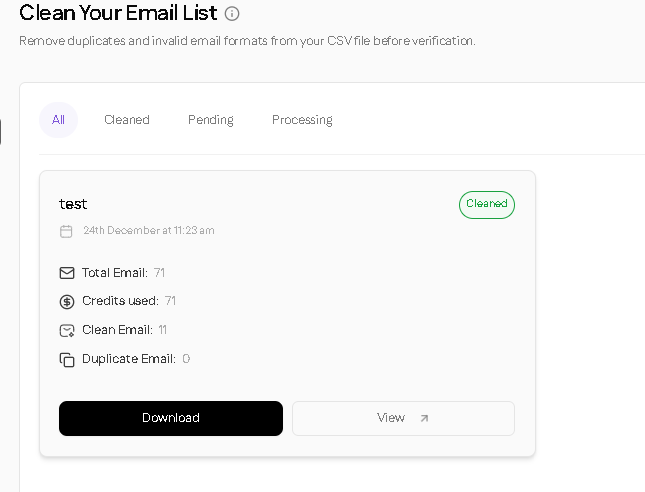Switch to the Cleaned tab

127,120
